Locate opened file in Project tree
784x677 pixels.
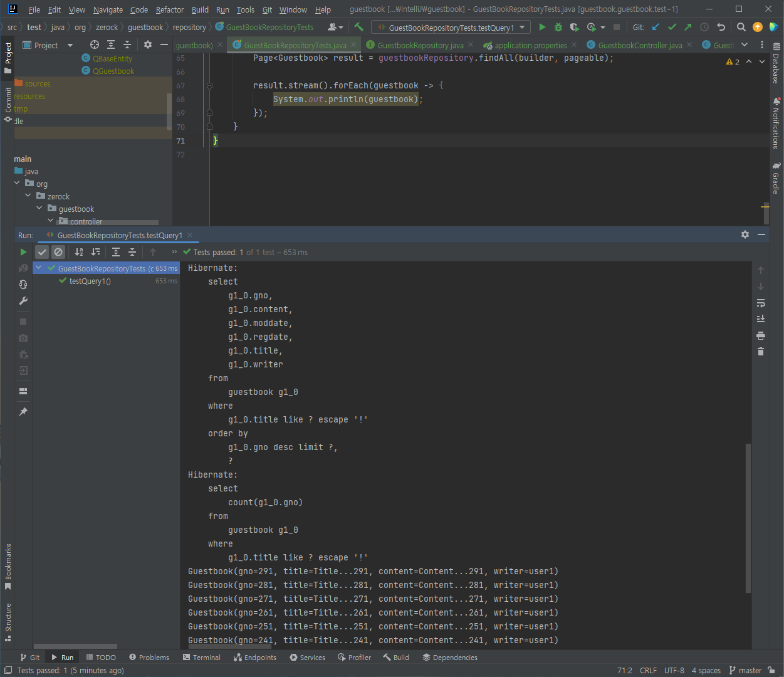[95, 45]
